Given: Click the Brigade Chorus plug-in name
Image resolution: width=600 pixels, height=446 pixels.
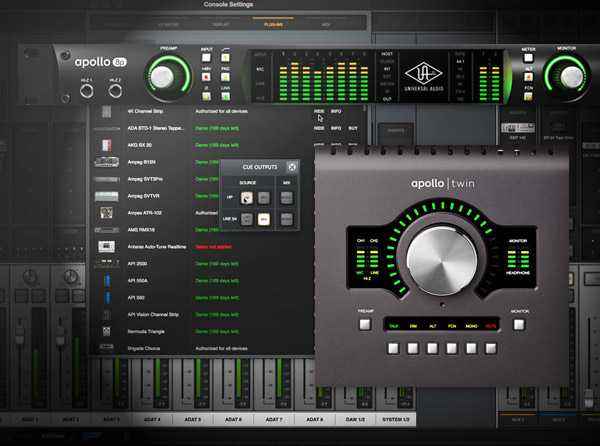Looking at the screenshot, I should pos(144,348).
